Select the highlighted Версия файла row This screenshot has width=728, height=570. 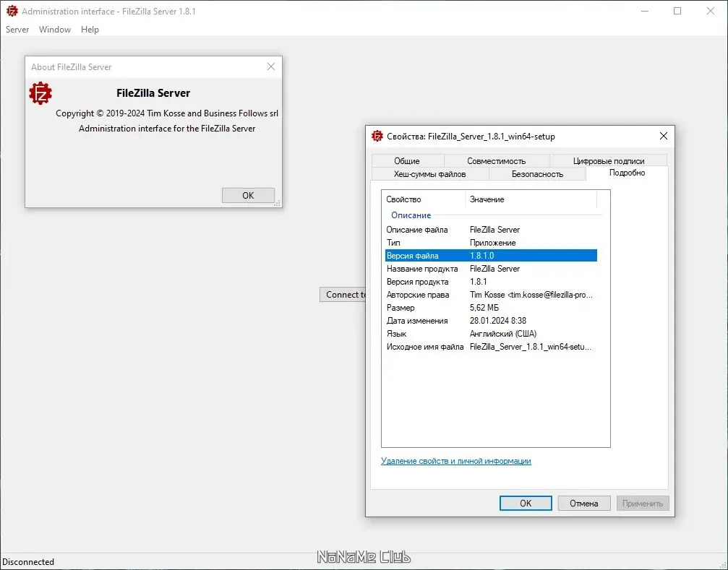(491, 256)
